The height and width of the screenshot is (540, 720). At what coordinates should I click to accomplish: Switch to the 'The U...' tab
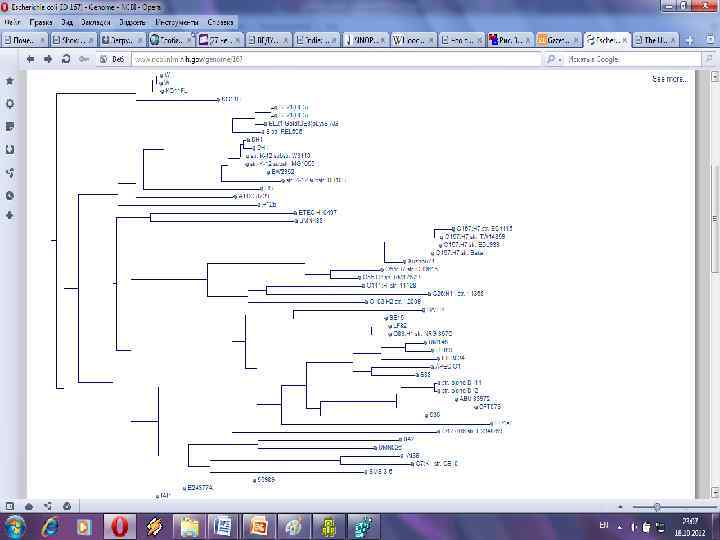pyautogui.click(x=656, y=40)
